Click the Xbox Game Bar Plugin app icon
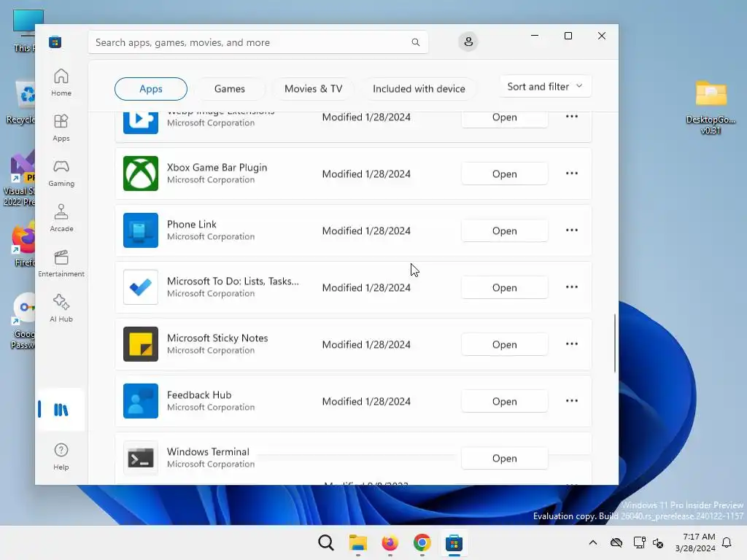 pos(141,174)
